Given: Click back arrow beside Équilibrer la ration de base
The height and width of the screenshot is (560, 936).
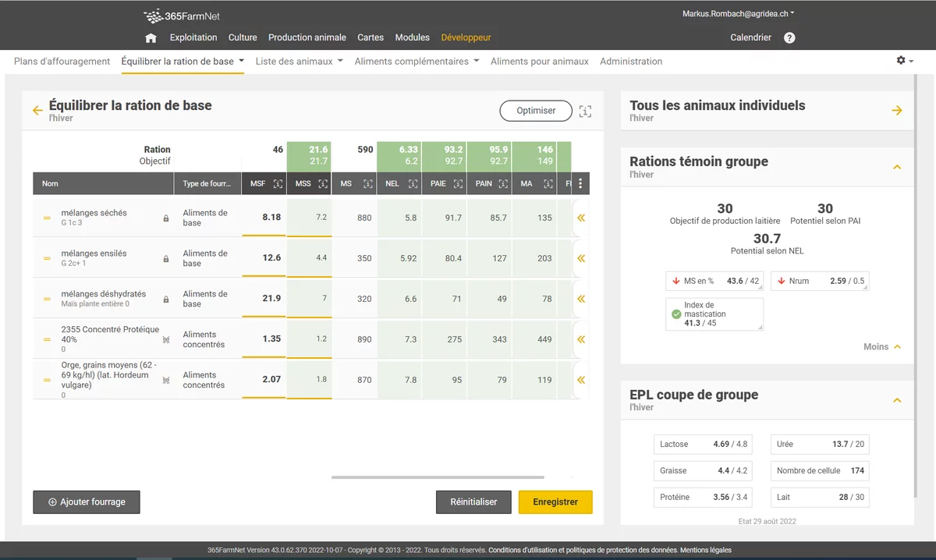Looking at the screenshot, I should (x=37, y=111).
